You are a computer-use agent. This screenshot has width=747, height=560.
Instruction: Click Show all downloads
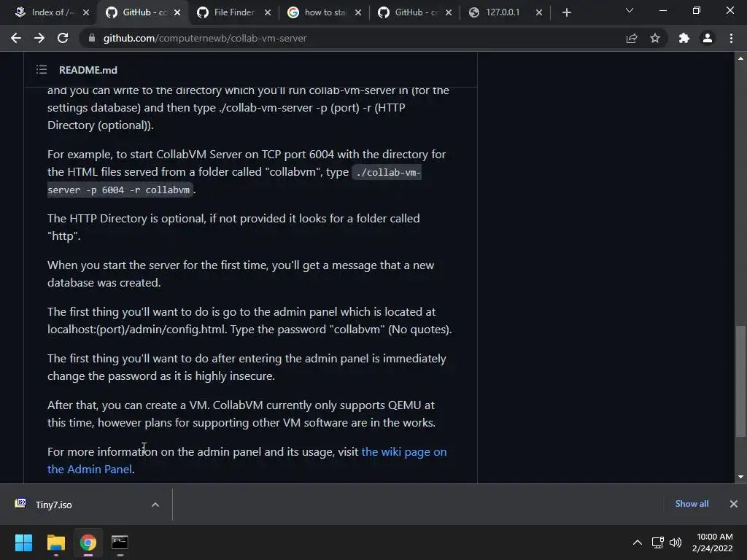click(x=692, y=504)
